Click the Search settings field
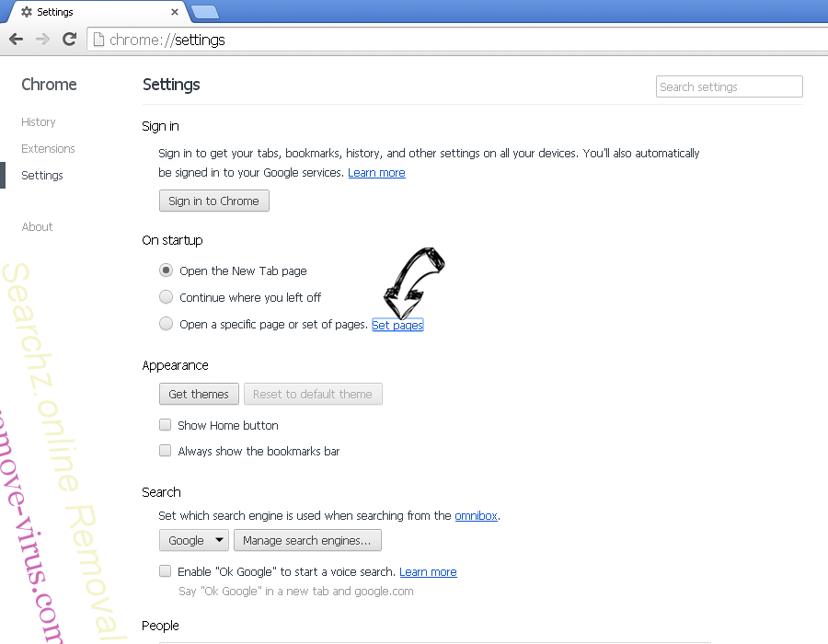Image resolution: width=828 pixels, height=644 pixels. (730, 86)
